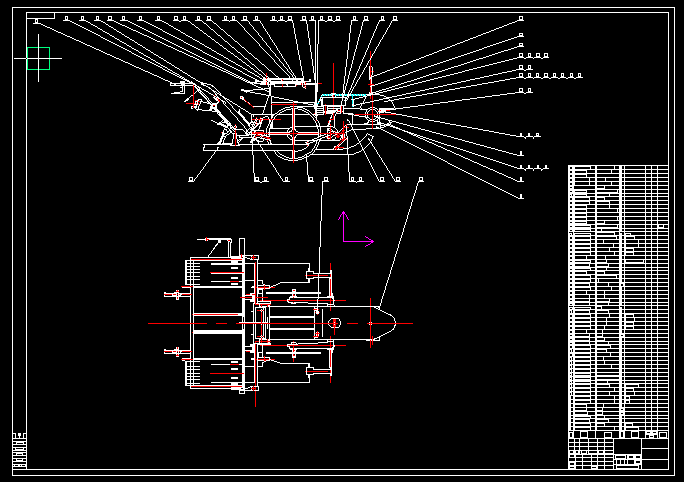Select the revision strip in bottom-left margin

(x=19, y=451)
